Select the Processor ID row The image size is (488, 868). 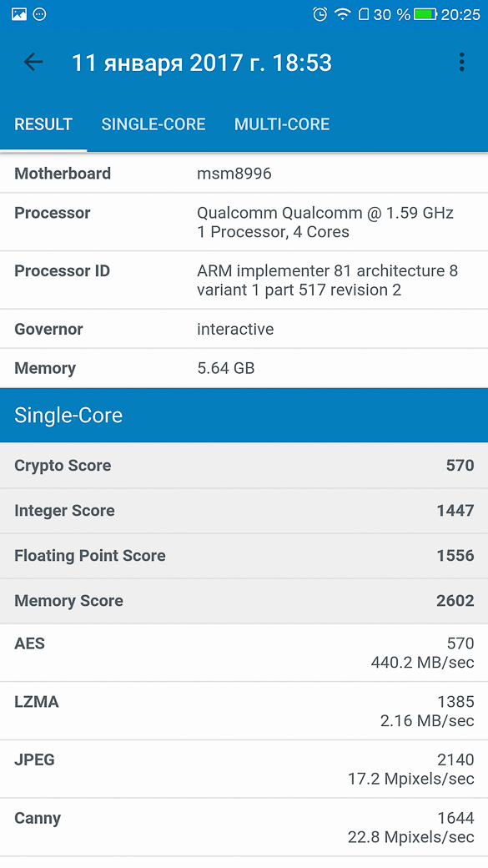pos(244,280)
